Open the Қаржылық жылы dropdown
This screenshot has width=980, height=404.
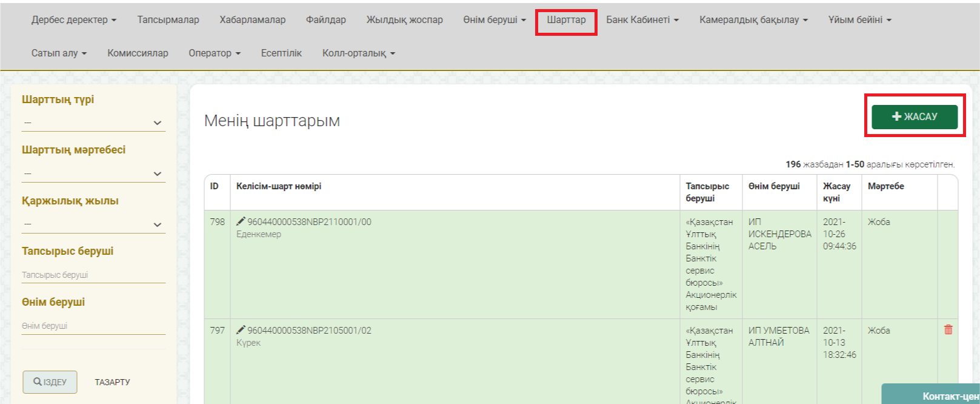point(93,224)
